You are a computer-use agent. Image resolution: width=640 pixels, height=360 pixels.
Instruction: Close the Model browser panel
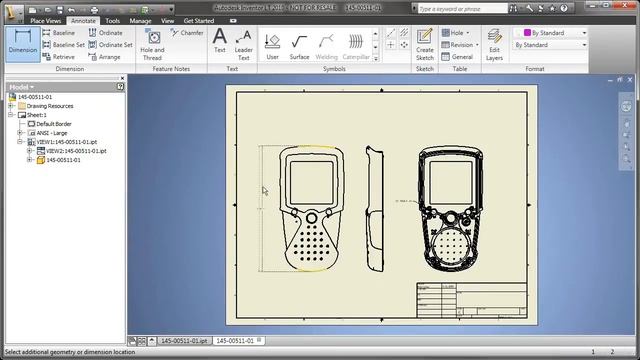point(122,78)
